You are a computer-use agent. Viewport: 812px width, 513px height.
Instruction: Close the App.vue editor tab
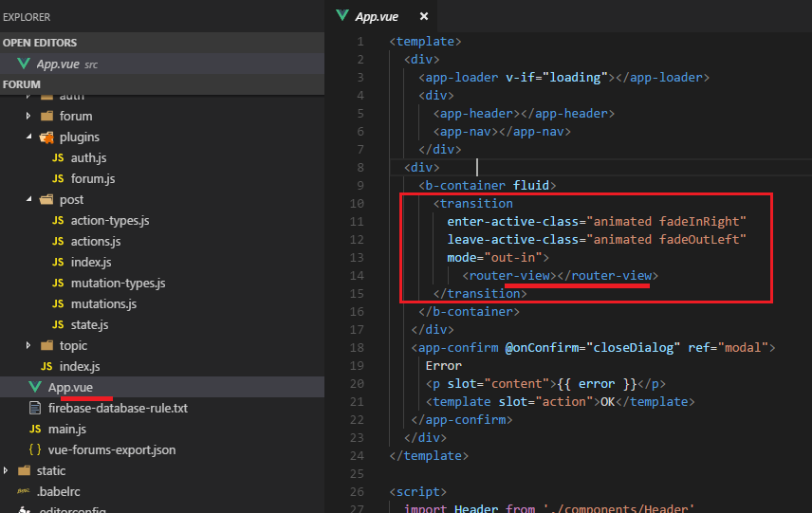pos(424,16)
